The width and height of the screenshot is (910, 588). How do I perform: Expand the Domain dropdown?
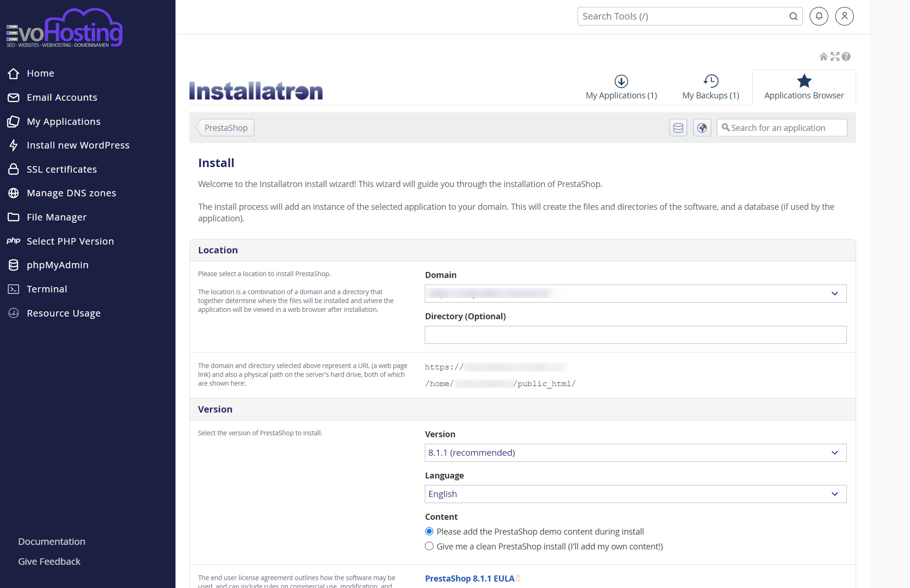point(635,293)
